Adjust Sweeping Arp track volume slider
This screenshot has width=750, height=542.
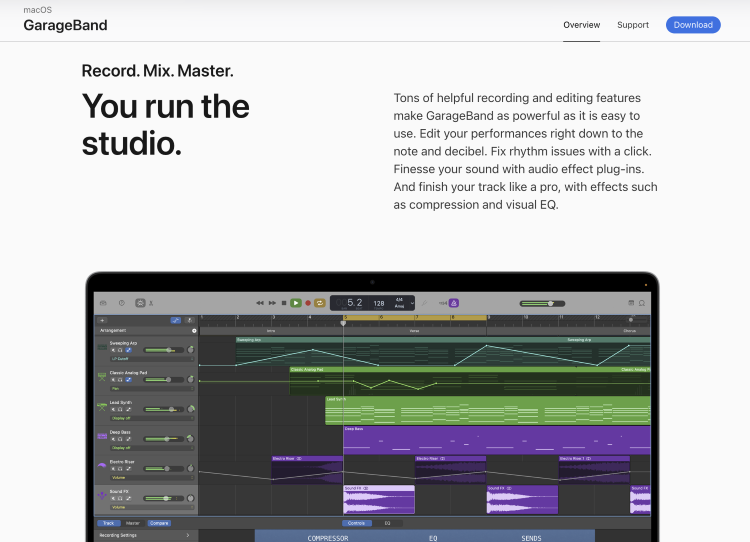164,350
